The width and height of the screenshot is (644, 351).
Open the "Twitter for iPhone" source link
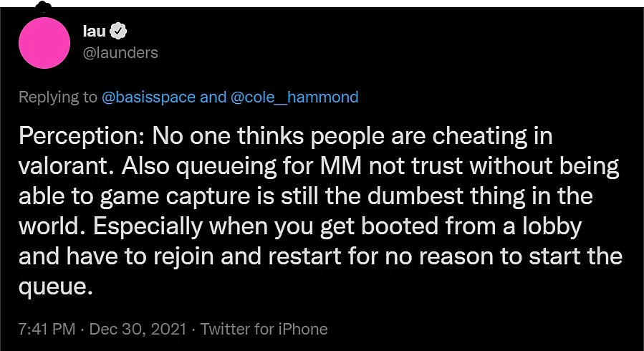264,329
